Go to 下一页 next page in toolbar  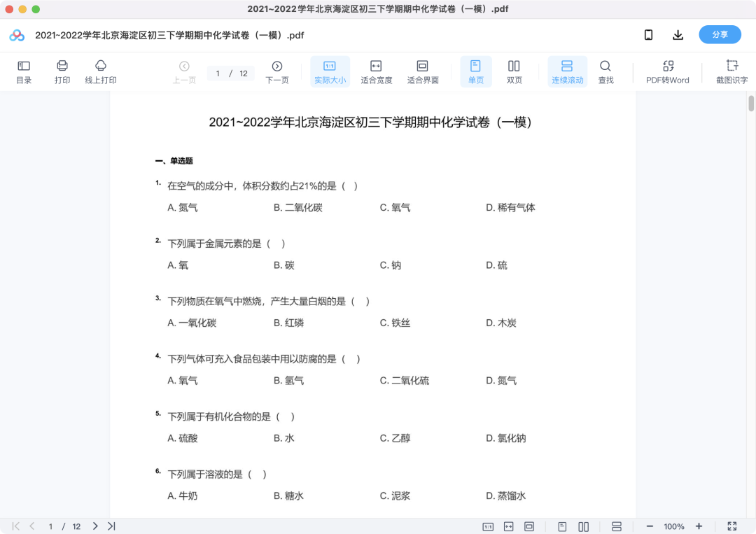click(276, 72)
